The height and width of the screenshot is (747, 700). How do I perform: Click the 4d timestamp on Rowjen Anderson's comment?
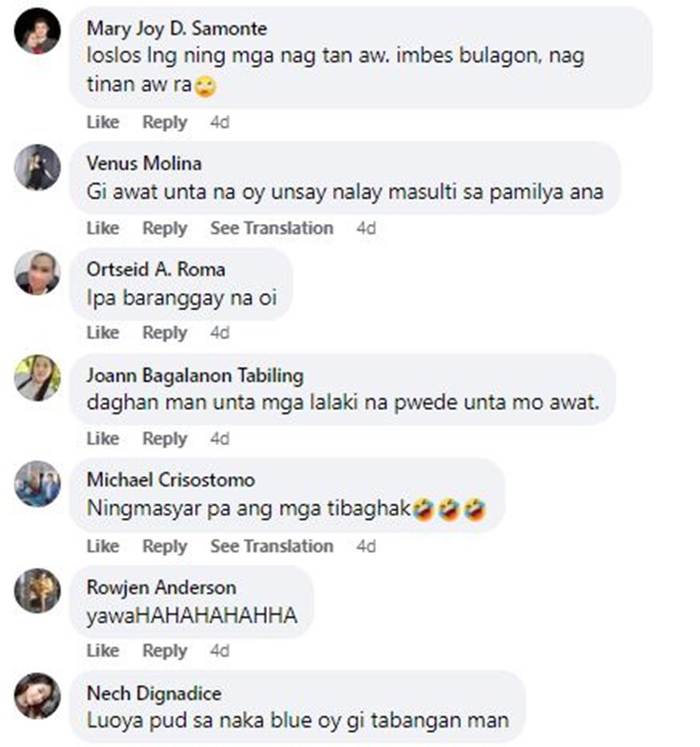pos(220,651)
